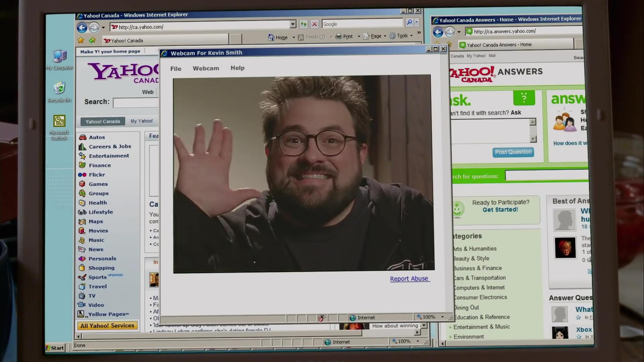Open the search provider dropdown beside magnifier

click(x=417, y=22)
